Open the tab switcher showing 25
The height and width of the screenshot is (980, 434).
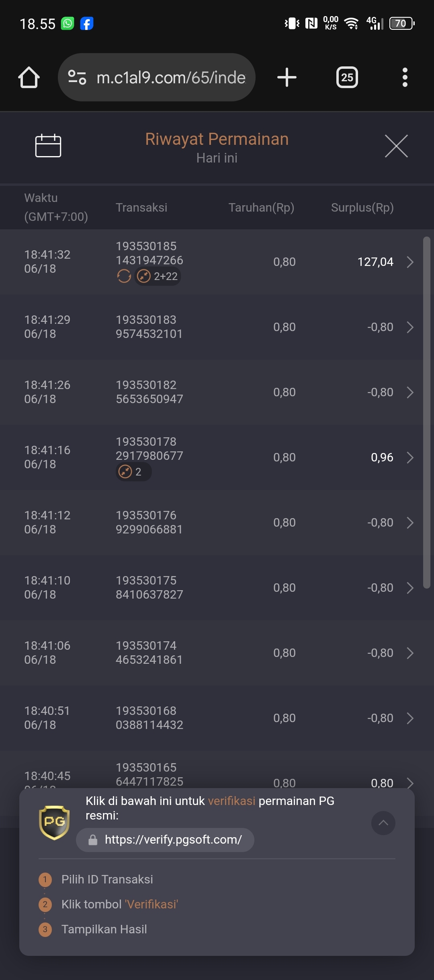tap(347, 77)
